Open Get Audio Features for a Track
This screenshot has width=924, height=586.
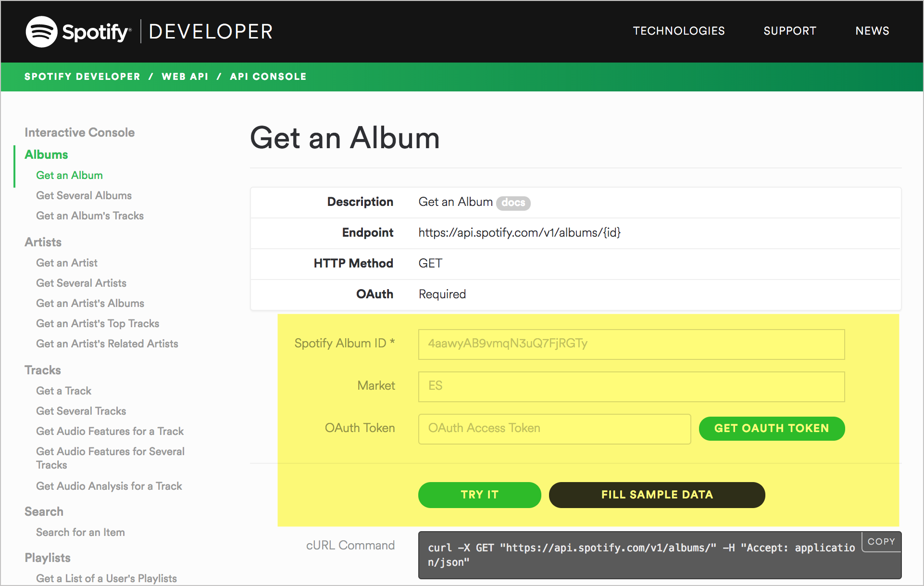[110, 431]
